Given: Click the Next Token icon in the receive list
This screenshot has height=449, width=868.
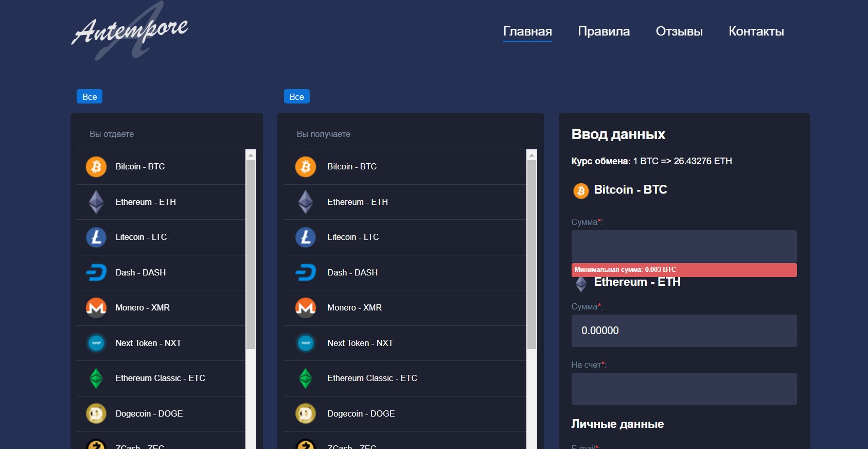Looking at the screenshot, I should (x=306, y=343).
